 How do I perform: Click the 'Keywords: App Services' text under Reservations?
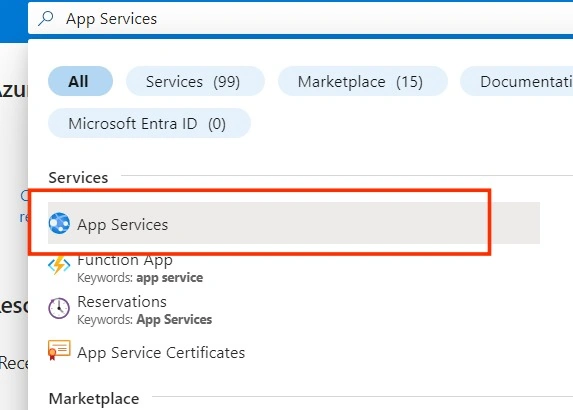pos(145,320)
